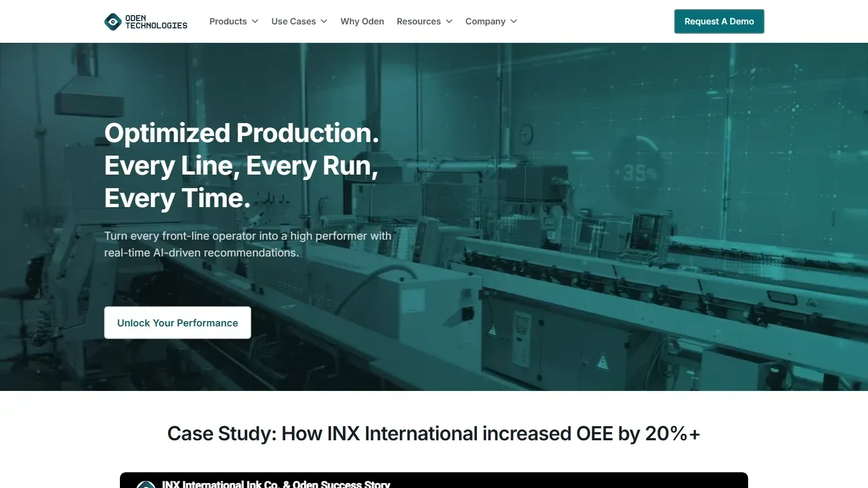This screenshot has height=488, width=868.
Task: Expand the Resources dropdown chevron
Action: coord(449,22)
